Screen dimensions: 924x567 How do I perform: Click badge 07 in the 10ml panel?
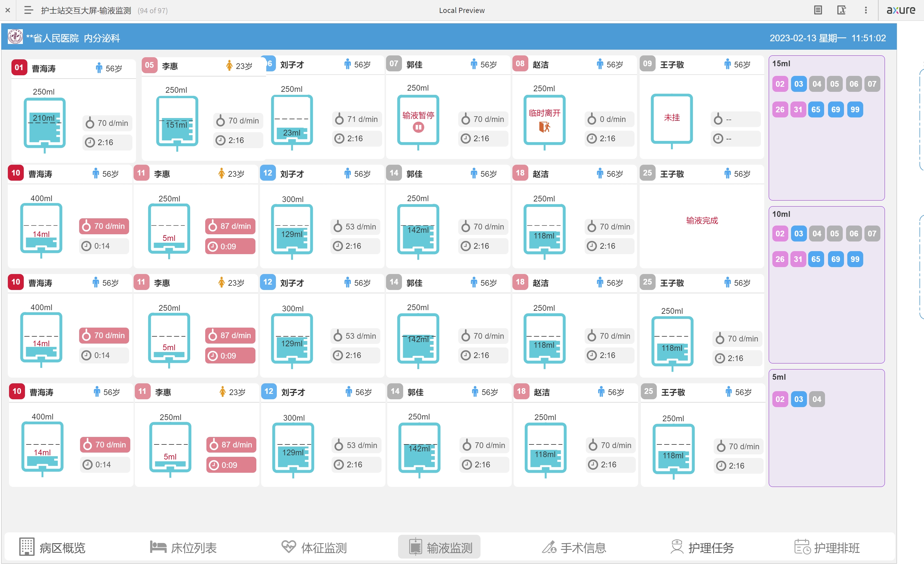(x=872, y=234)
